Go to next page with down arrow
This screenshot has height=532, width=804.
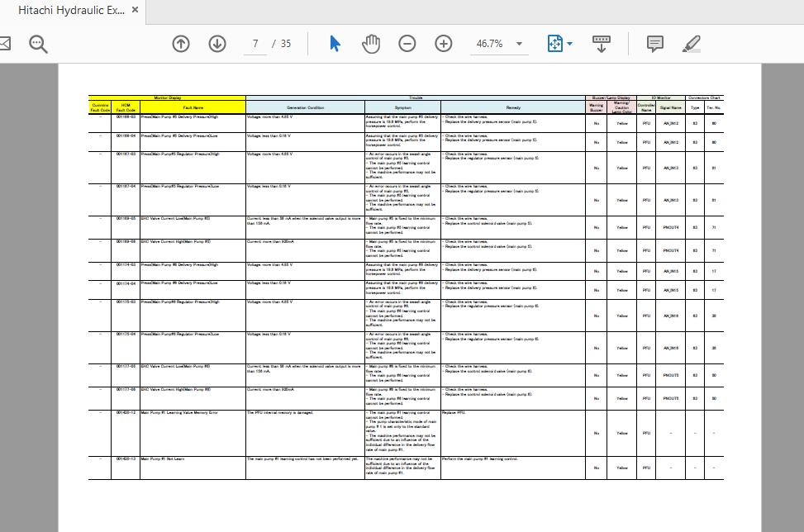[217, 44]
